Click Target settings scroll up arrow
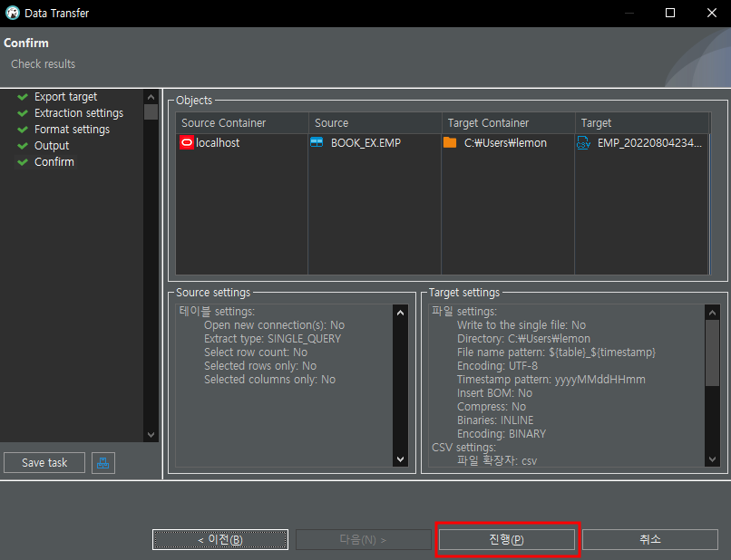Image resolution: width=731 pixels, height=560 pixels. 712,313
